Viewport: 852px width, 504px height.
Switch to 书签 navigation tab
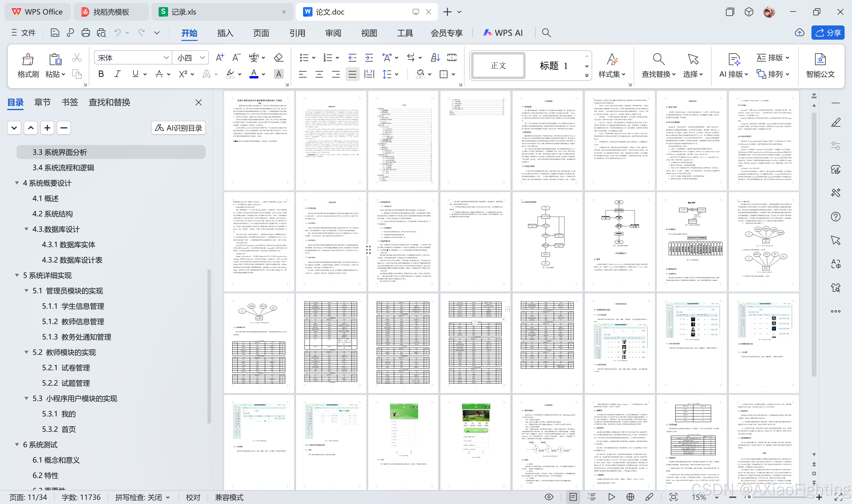(70, 102)
